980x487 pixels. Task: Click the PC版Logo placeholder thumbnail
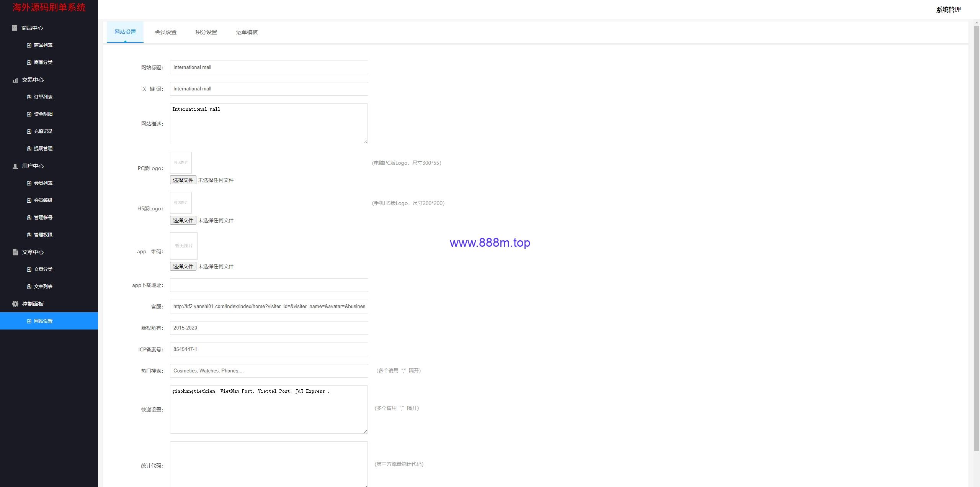tap(181, 162)
